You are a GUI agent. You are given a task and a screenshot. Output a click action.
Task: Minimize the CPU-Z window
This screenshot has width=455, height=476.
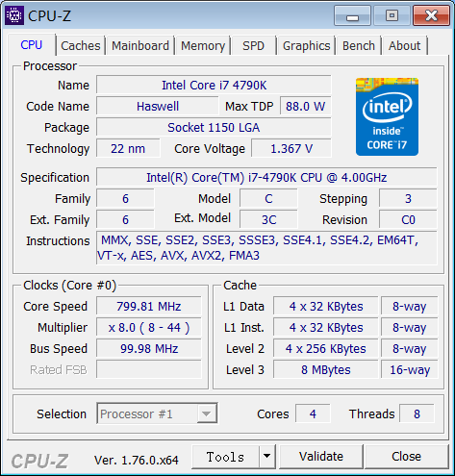[352, 15]
